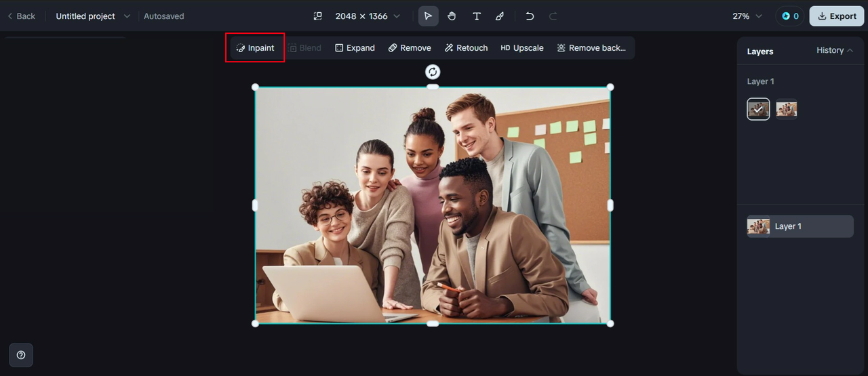Image resolution: width=868 pixels, height=376 pixels.
Task: Go back using the Back button
Action: 21,16
